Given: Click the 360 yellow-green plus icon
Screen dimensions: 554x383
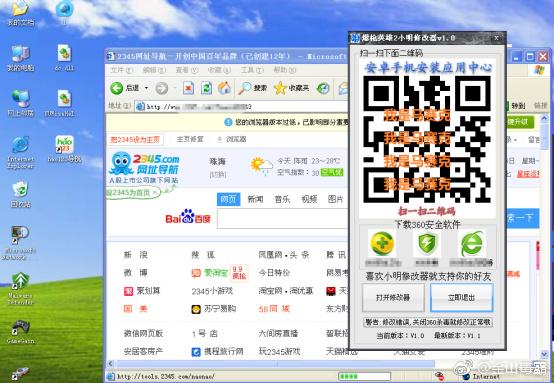Looking at the screenshot, I should pyautogui.click(x=383, y=243).
